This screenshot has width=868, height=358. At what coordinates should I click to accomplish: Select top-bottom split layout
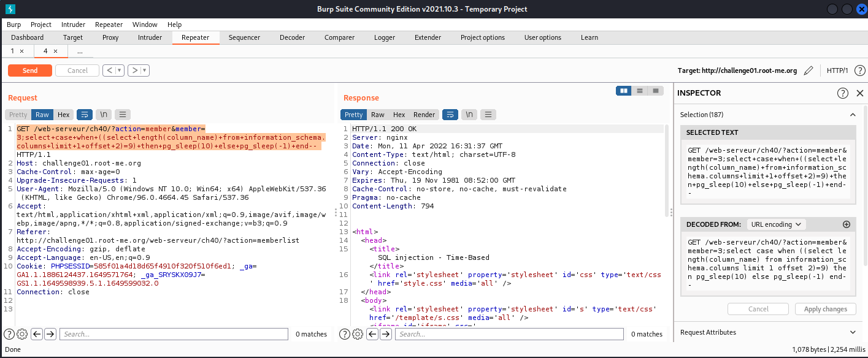pyautogui.click(x=640, y=91)
